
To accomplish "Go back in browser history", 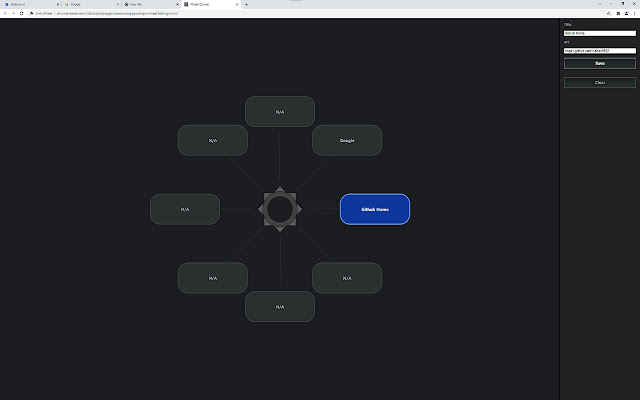I will tap(5, 13).
